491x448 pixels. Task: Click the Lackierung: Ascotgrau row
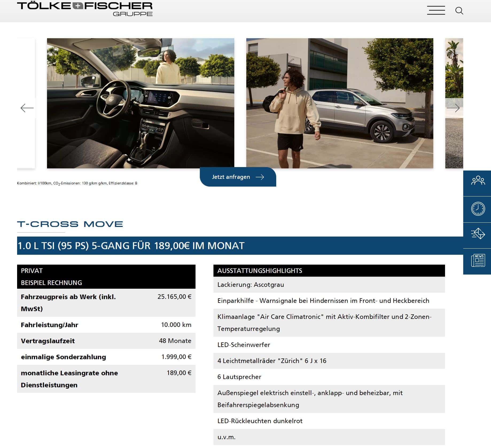tap(329, 285)
